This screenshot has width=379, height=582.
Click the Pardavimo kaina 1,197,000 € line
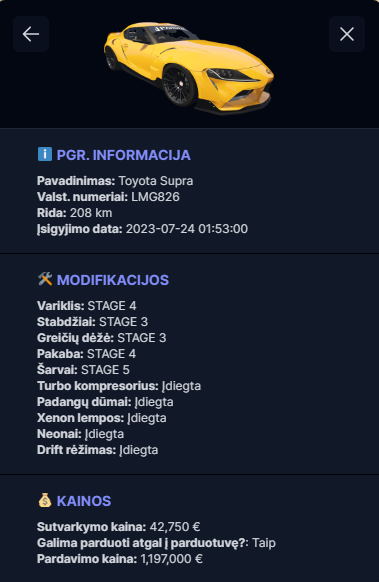click(x=120, y=559)
